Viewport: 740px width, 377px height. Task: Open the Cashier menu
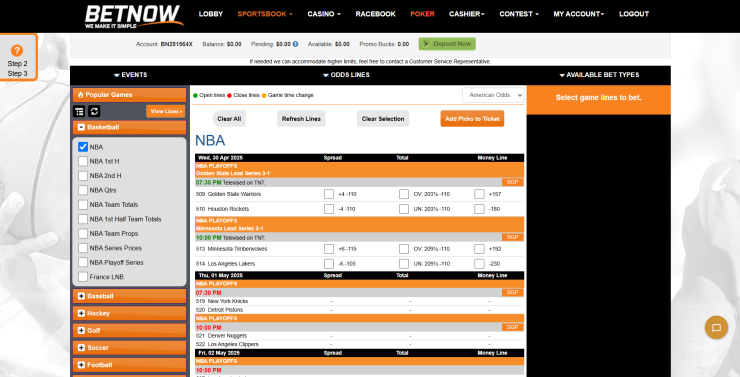(x=467, y=14)
